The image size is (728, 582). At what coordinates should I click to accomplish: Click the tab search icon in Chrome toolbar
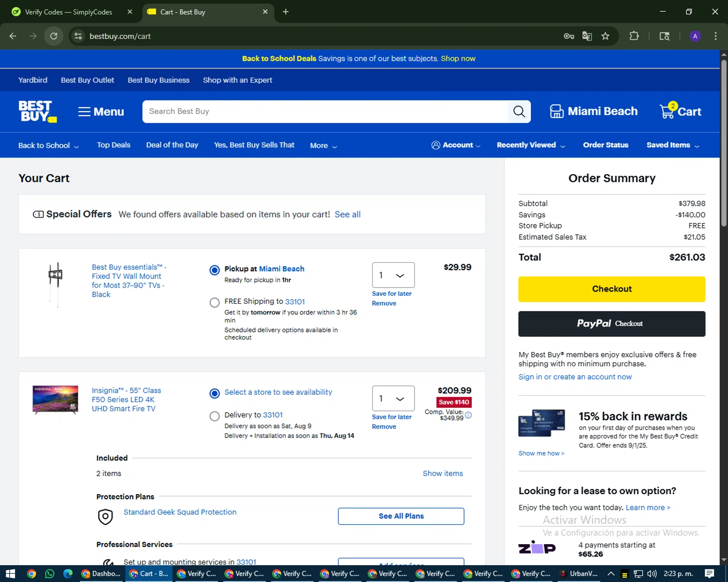[664, 36]
